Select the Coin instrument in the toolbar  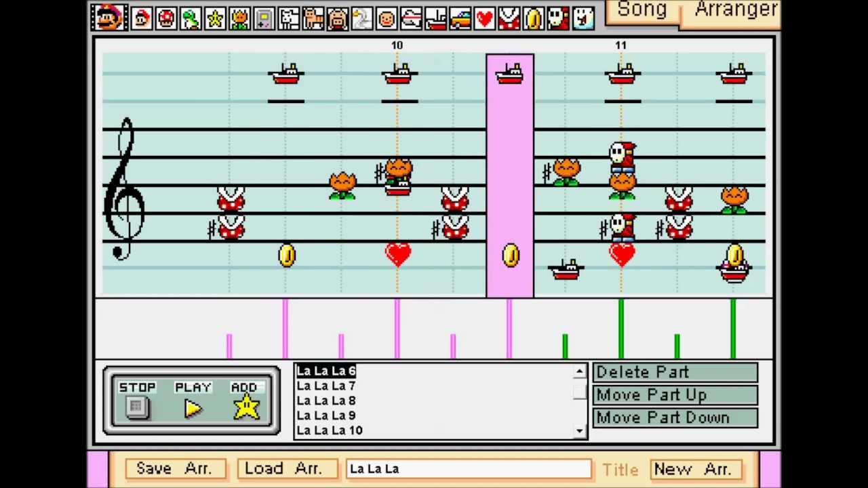[533, 18]
